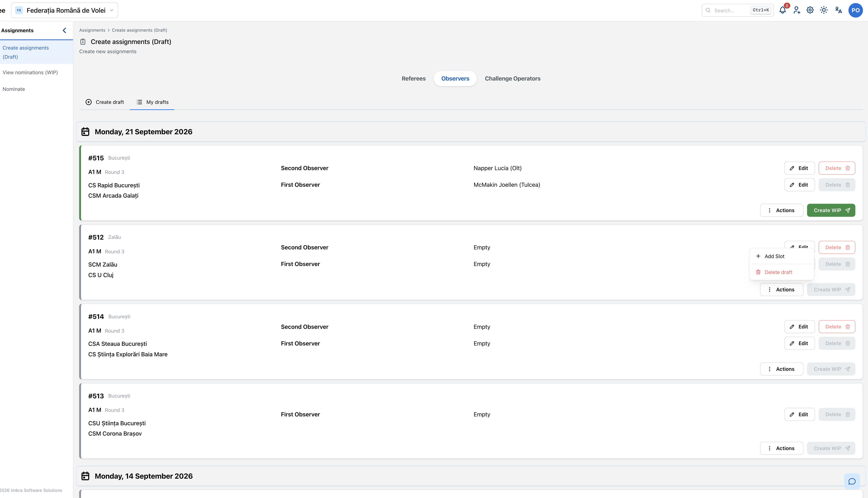Click the clipboard icon next to page title
Image resolution: width=868 pixels, height=498 pixels.
[x=83, y=42]
